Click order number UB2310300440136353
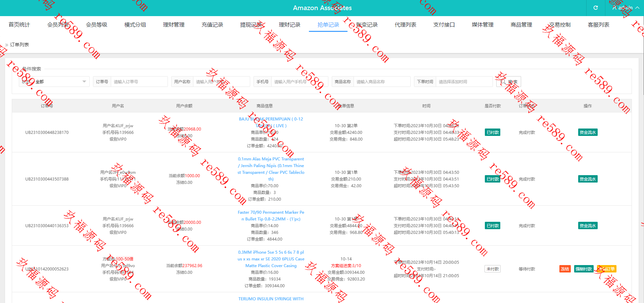 point(47,225)
